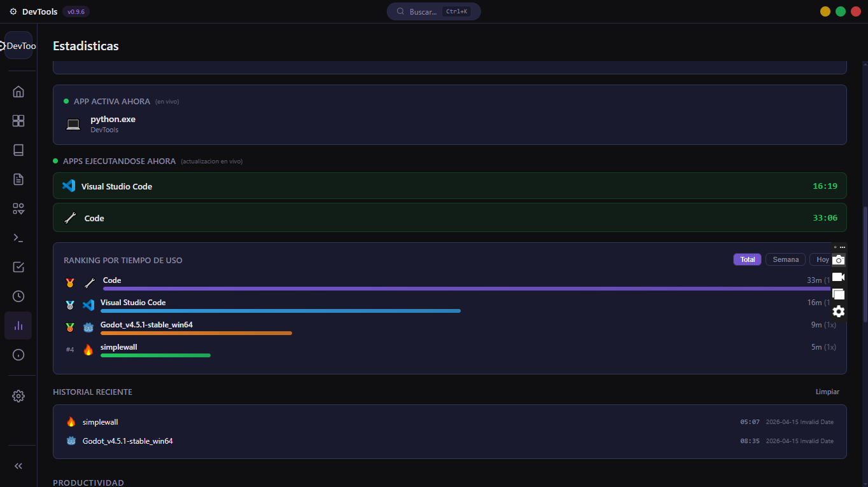
Task: Click the 16:19 timer for Visual Studio Code
Action: point(825,186)
